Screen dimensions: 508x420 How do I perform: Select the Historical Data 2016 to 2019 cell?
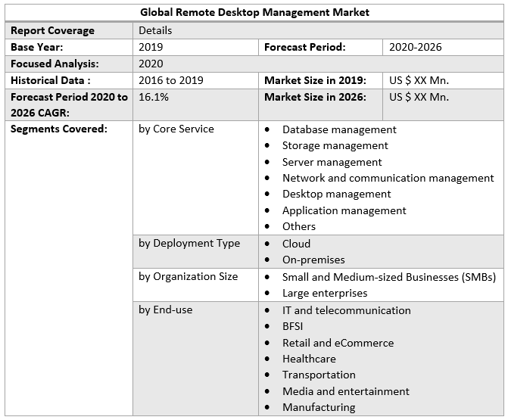tap(170, 80)
